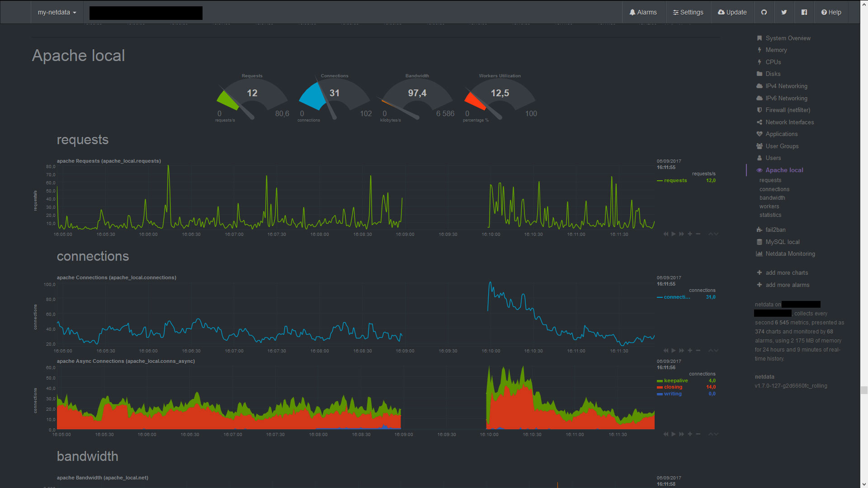Click the Connections gauge showing 31

click(x=335, y=98)
